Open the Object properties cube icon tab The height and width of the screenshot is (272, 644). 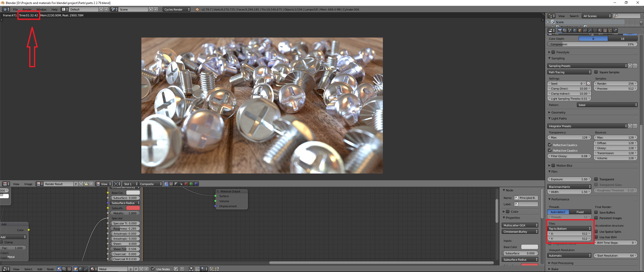(x=580, y=30)
